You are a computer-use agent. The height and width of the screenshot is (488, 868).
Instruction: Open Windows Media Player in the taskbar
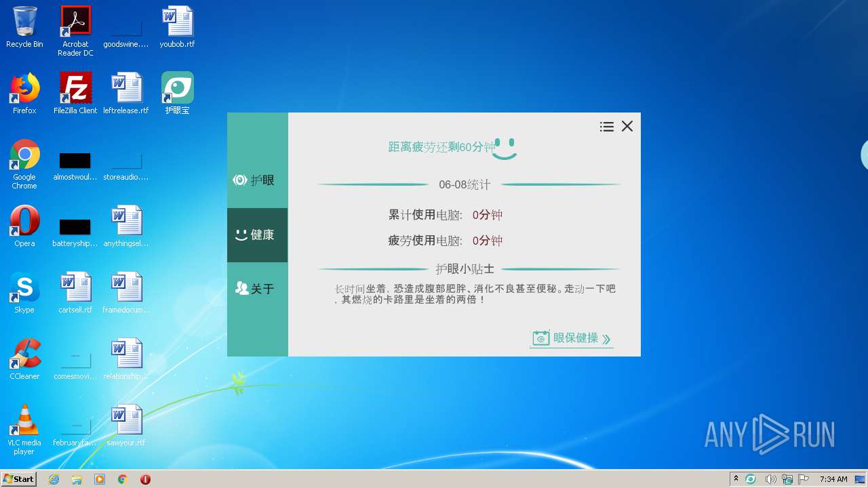coord(100,479)
